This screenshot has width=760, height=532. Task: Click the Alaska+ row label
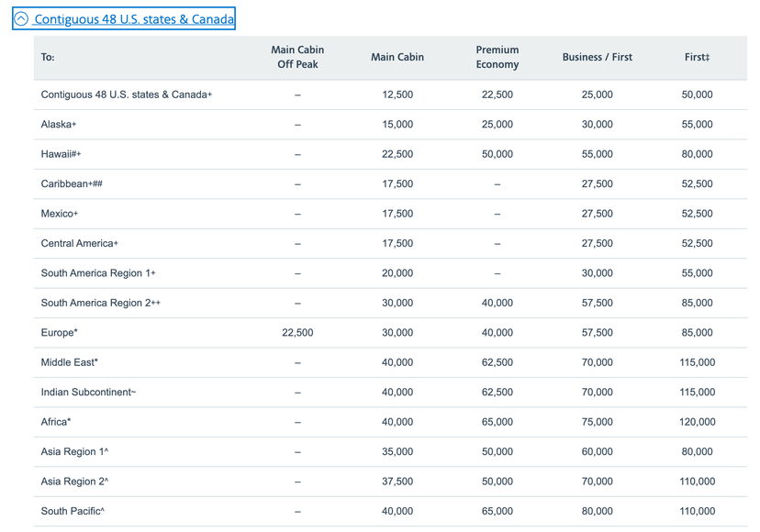pyautogui.click(x=60, y=124)
